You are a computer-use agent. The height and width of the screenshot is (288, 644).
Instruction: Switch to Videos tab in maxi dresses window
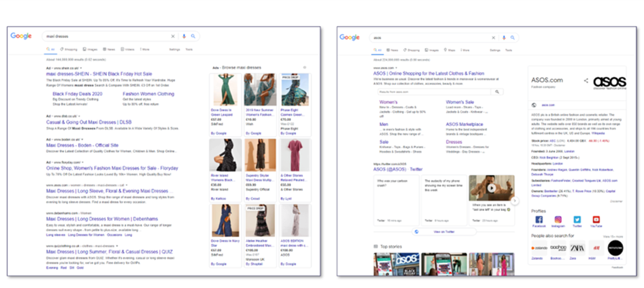[x=128, y=49]
